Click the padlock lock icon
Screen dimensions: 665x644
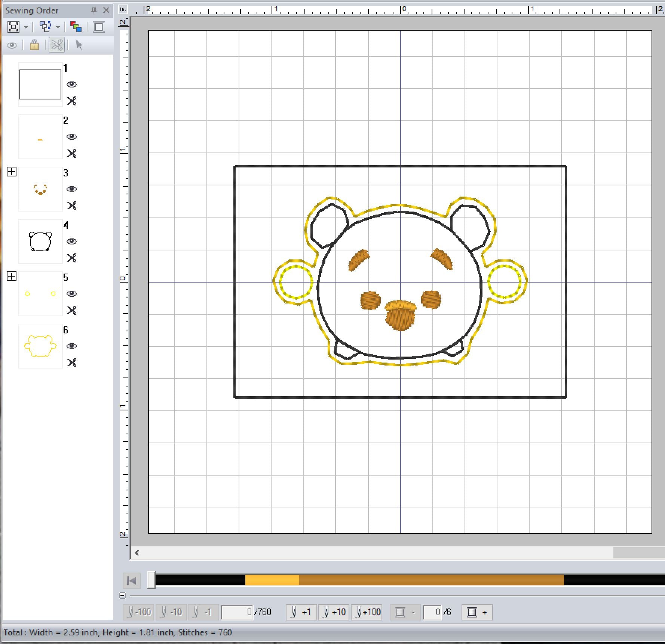coord(34,45)
